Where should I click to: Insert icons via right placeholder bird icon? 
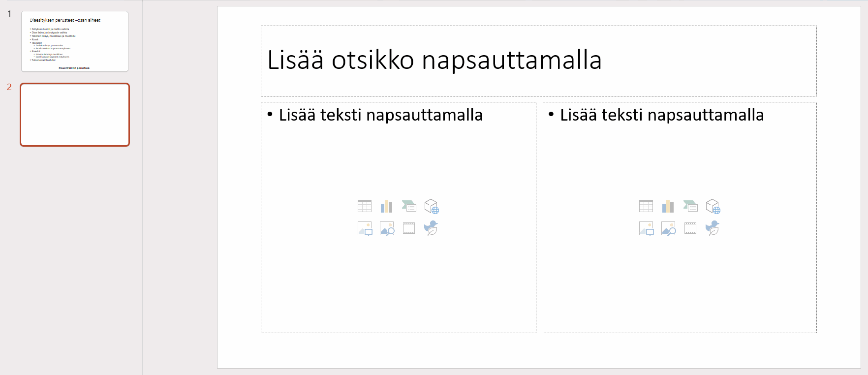713,228
